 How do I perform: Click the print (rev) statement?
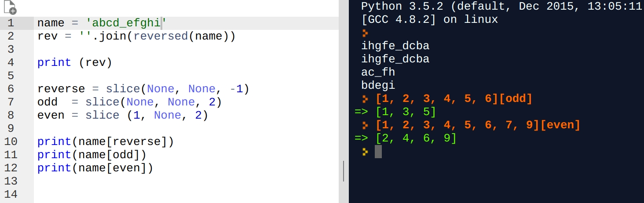click(75, 63)
